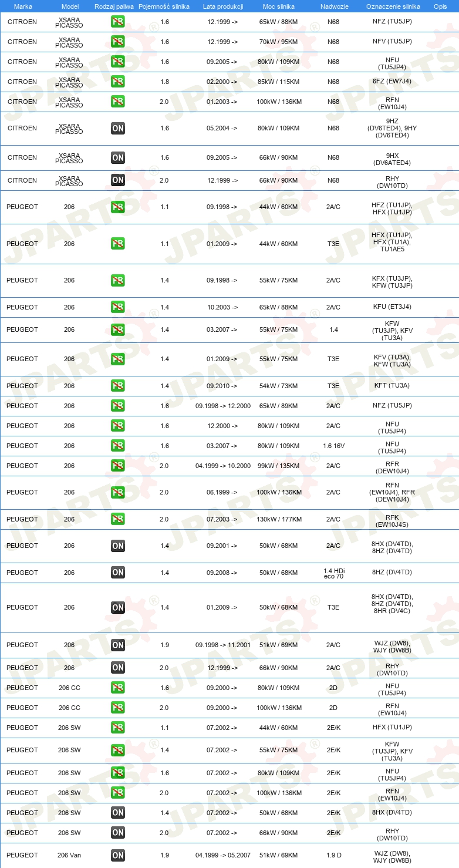Click petrol icon in Xsara Picasso NFV row
Screen dimensions: 459x868
118,42
